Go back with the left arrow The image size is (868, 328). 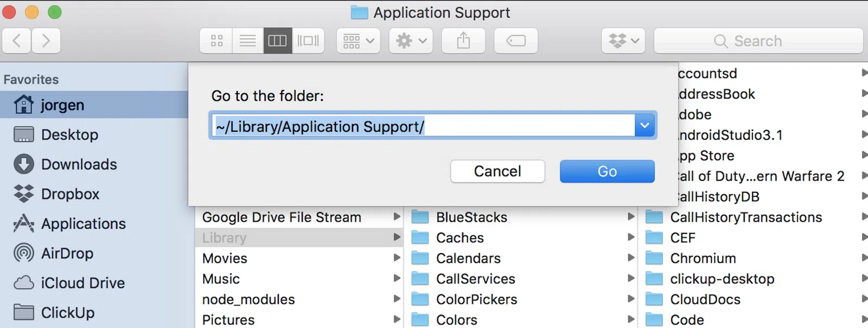[17, 41]
